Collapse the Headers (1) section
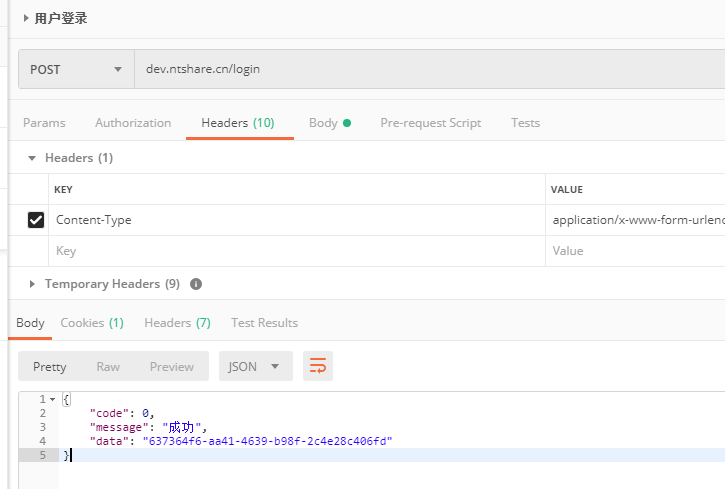725x489 pixels. (x=32, y=158)
